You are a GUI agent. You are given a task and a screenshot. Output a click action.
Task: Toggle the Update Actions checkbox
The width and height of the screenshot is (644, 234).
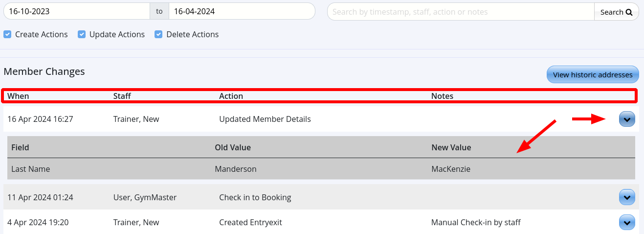[x=82, y=34]
